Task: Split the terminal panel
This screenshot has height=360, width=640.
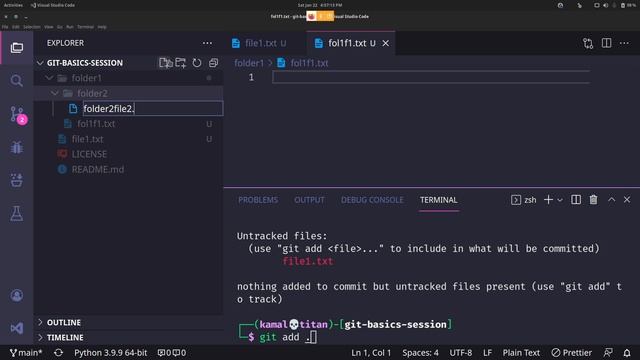Action: tap(576, 200)
